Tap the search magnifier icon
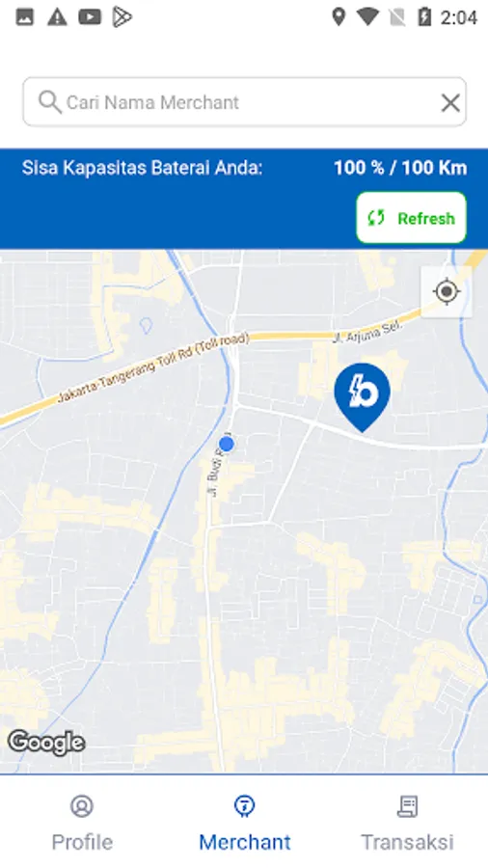This screenshot has height=868, width=488. (x=50, y=102)
